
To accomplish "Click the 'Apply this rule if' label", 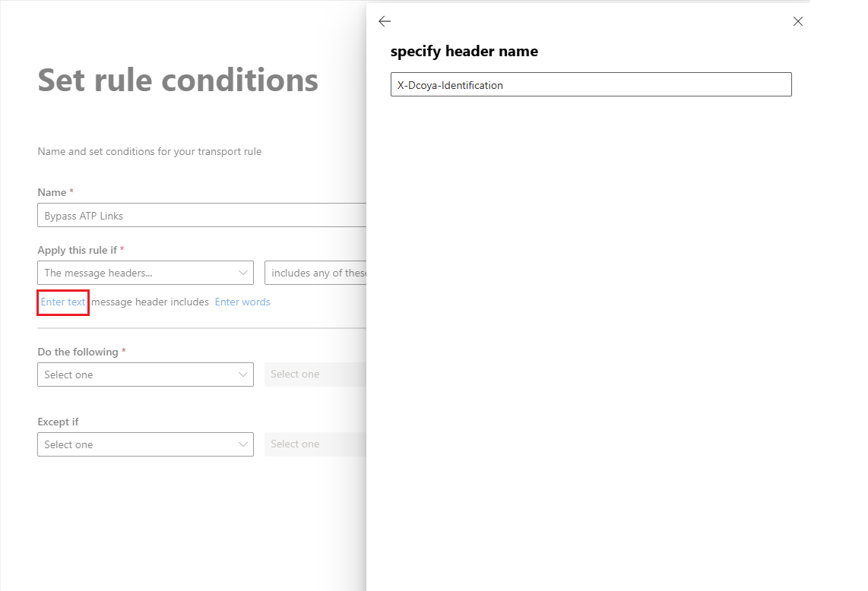I will point(77,250).
